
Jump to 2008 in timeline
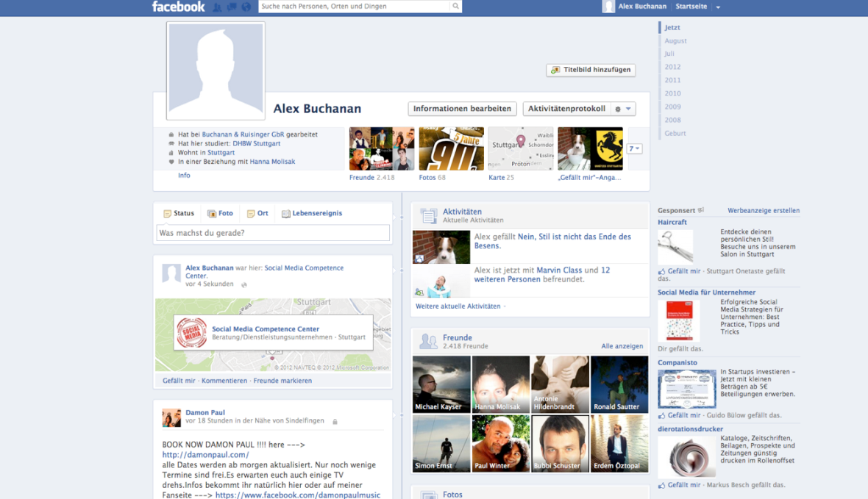point(672,120)
